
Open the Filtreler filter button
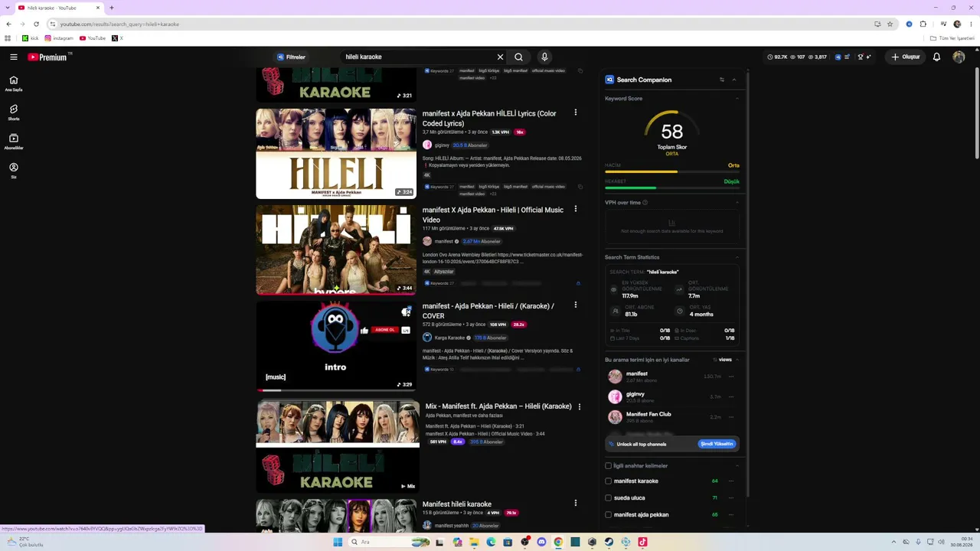click(x=291, y=57)
